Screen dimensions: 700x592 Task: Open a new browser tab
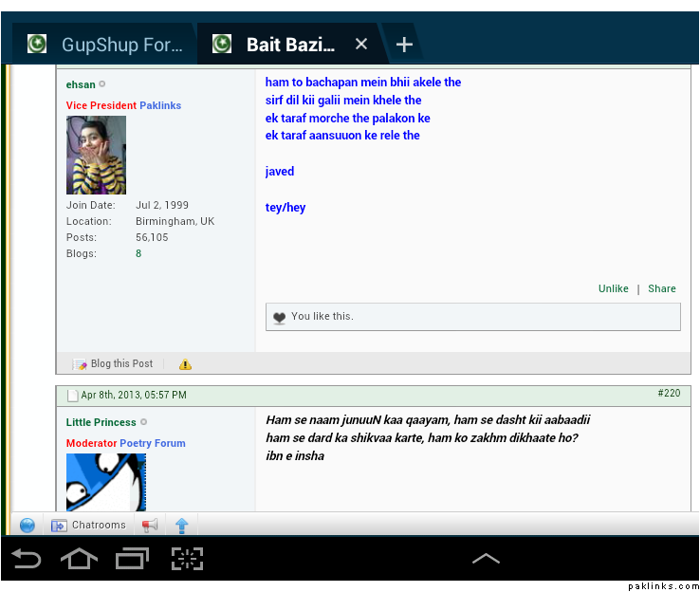point(404,45)
